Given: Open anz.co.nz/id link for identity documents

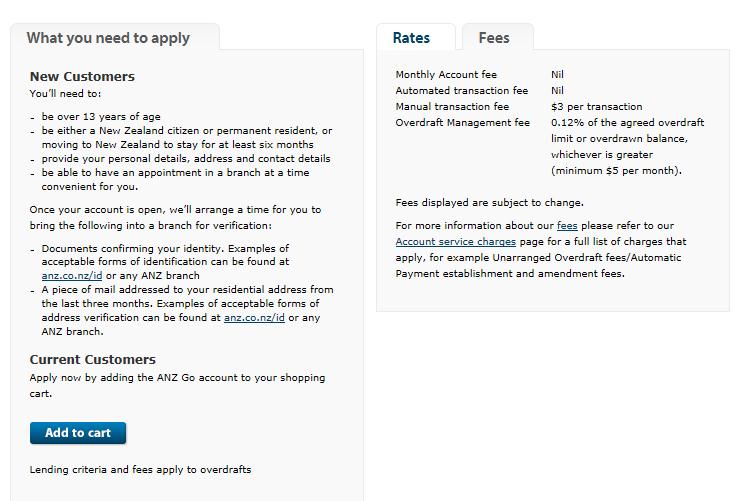Looking at the screenshot, I should [x=72, y=275].
